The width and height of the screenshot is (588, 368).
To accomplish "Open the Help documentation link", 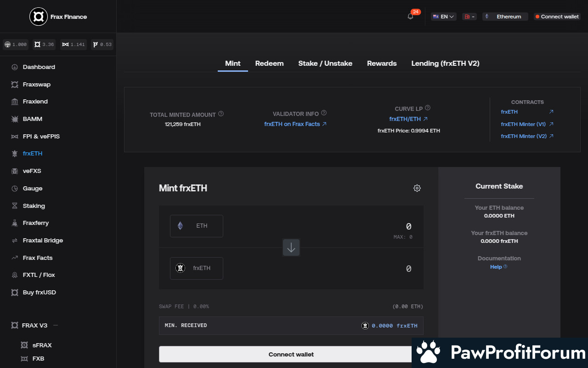I will coord(499,267).
